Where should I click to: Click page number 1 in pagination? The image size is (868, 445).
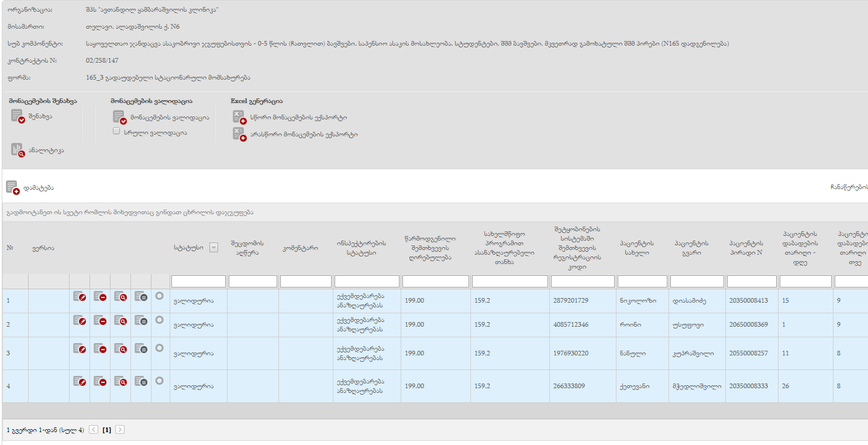106,430
